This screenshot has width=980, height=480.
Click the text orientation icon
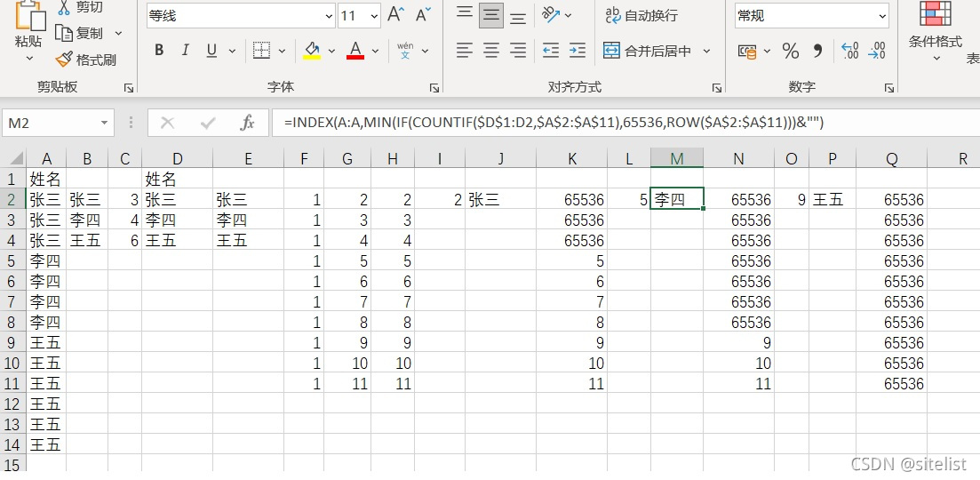click(550, 15)
